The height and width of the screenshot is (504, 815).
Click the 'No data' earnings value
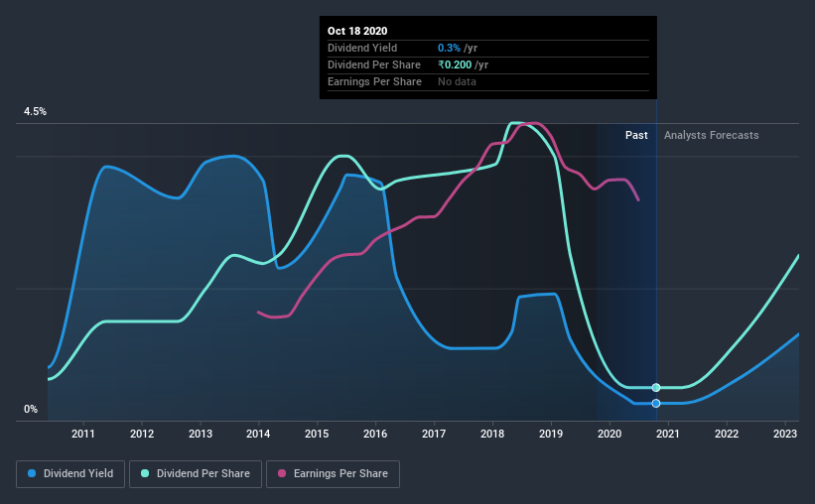click(457, 81)
